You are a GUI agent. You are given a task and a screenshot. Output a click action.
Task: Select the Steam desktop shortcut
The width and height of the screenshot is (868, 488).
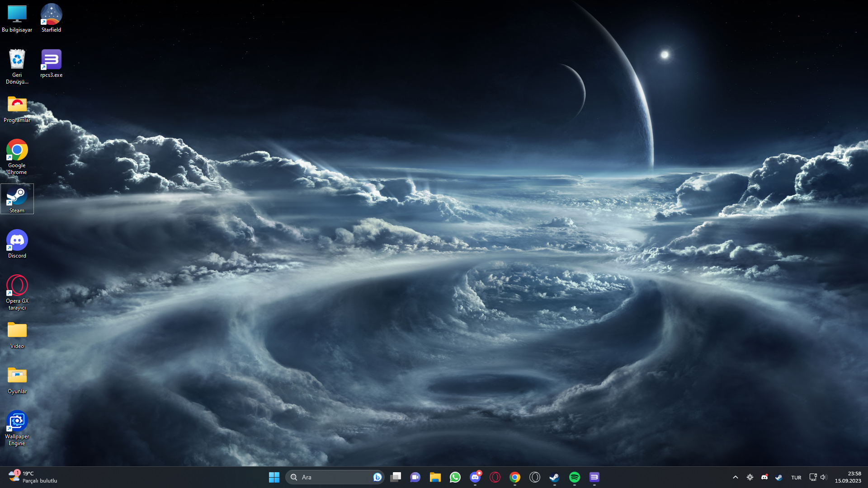(x=17, y=199)
